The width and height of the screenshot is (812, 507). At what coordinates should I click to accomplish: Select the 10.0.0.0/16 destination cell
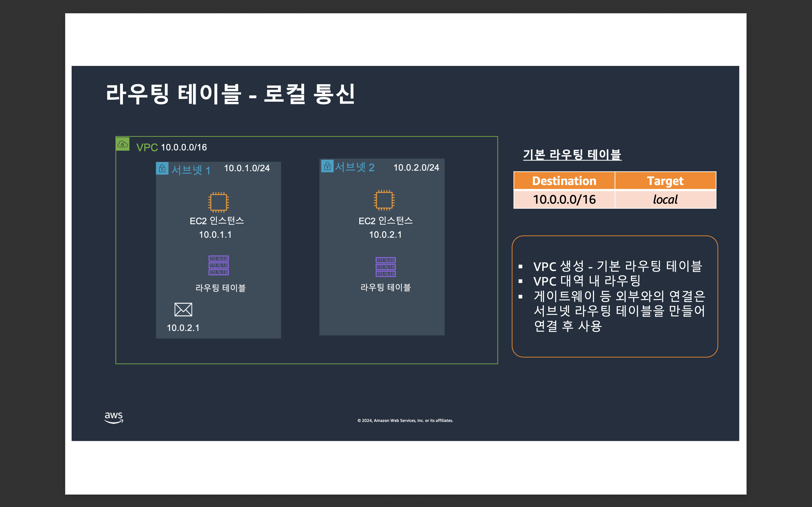pos(564,199)
